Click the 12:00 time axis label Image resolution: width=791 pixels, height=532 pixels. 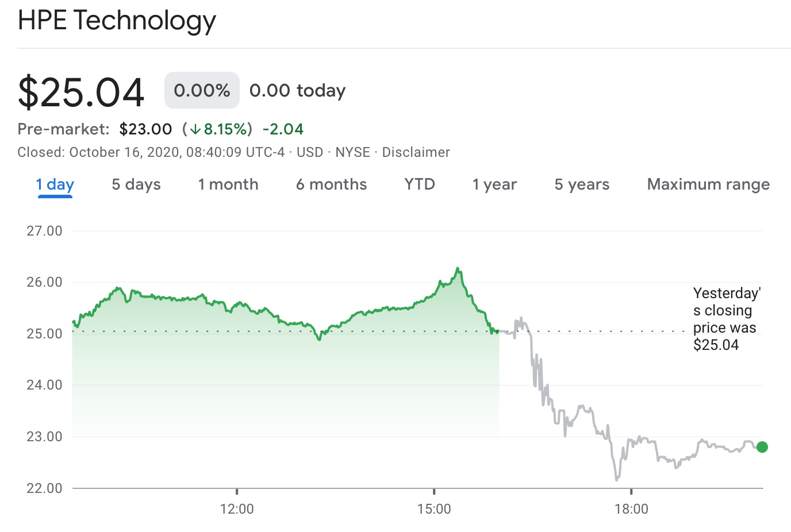click(237, 509)
